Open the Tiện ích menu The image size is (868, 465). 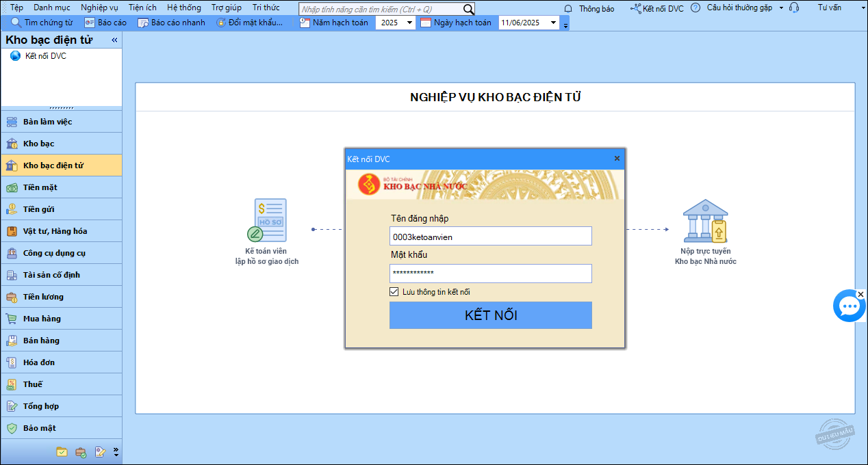pos(142,8)
